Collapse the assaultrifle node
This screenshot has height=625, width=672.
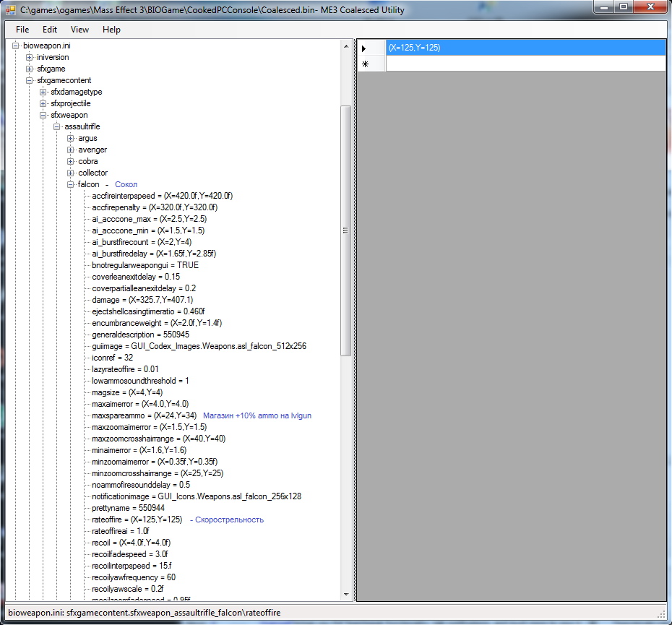[56, 126]
